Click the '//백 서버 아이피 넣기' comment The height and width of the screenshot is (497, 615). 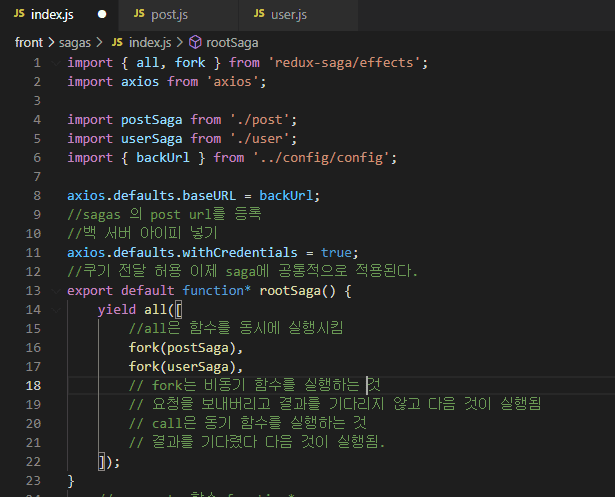(142, 233)
